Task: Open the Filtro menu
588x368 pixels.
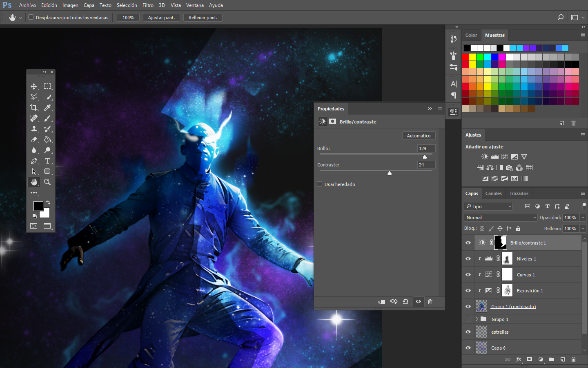Action: tap(148, 5)
